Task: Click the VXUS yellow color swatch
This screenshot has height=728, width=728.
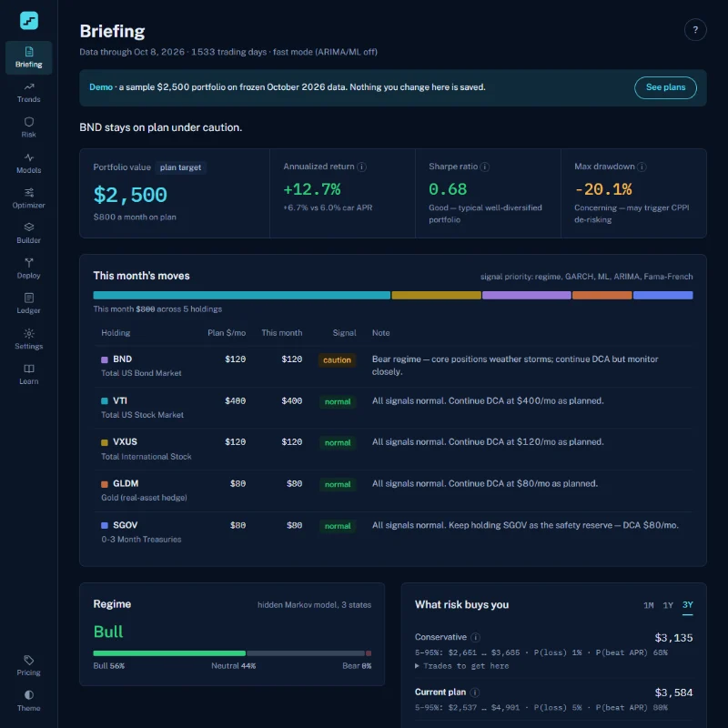Action: pyautogui.click(x=105, y=442)
